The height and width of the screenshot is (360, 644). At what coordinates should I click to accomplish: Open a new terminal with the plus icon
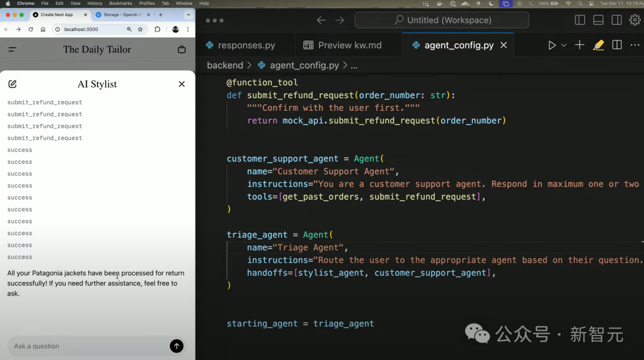click(579, 45)
